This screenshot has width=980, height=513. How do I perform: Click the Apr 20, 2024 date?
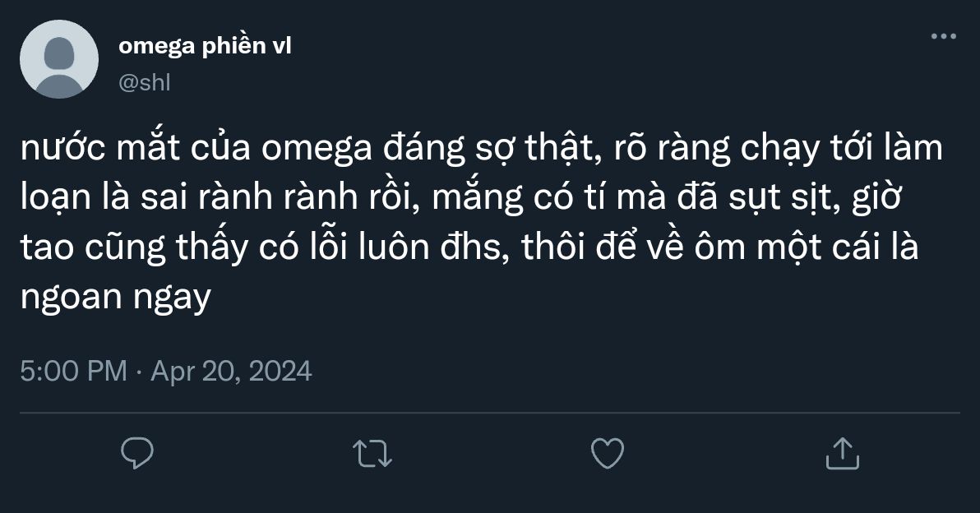coord(231,371)
